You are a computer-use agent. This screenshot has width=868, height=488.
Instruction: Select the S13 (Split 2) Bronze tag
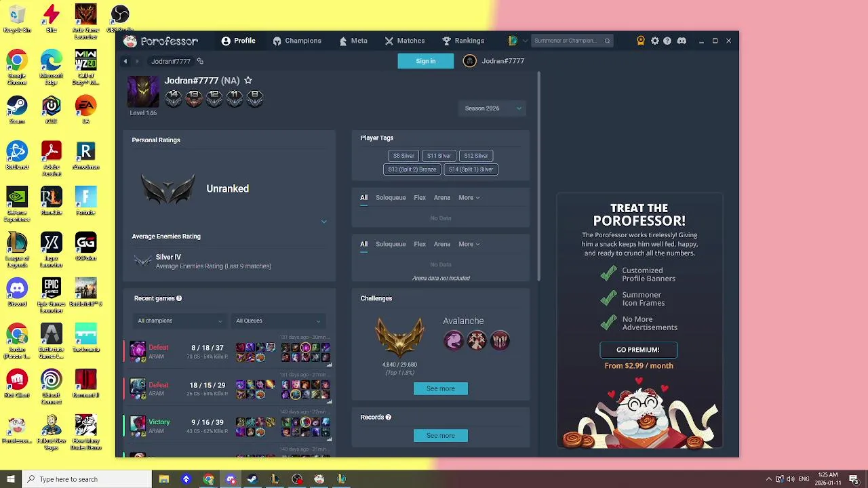[412, 169]
